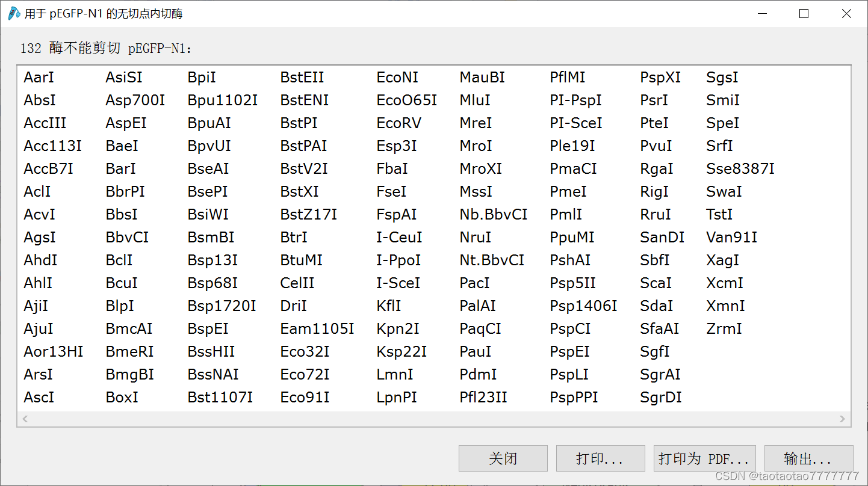Select enzyme BstEII
Screen dimensions: 868x486
[x=302, y=78]
